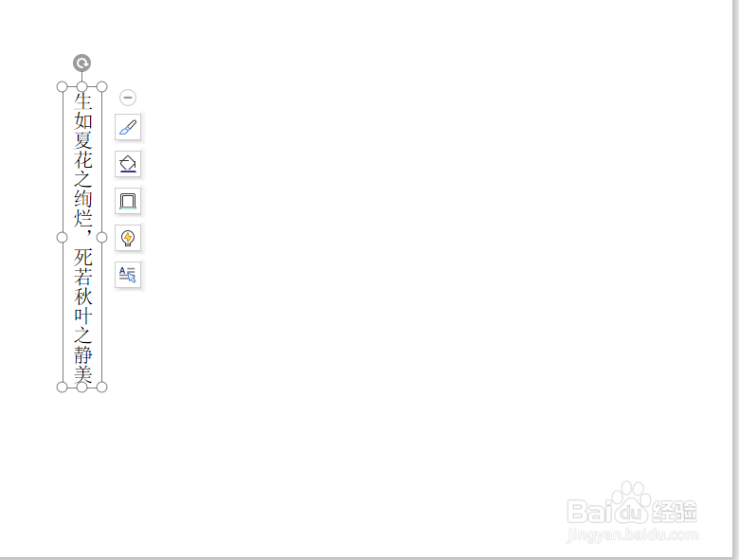Viewport: 739px width, 560px height.
Task: Select the top-right resize handle of text box
Action: click(101, 87)
